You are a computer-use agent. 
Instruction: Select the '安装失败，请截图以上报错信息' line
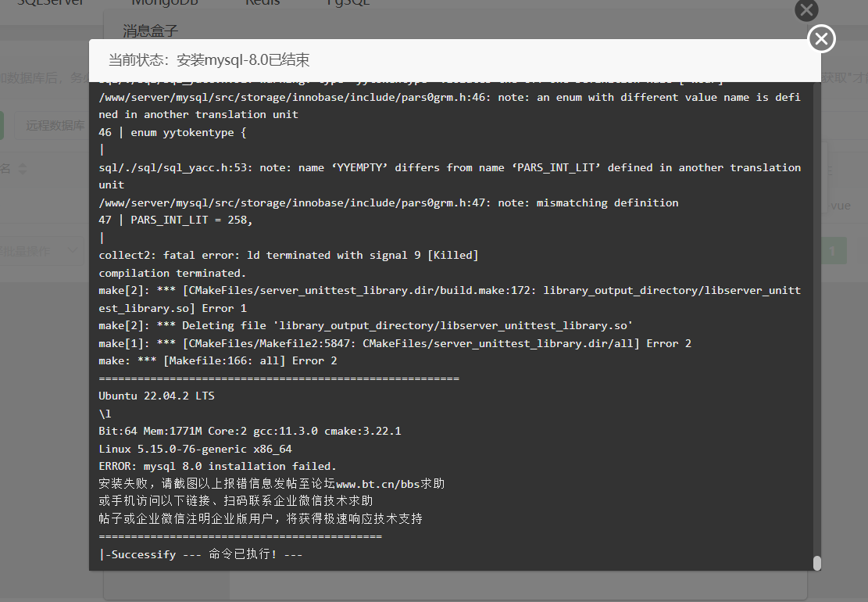(271, 484)
